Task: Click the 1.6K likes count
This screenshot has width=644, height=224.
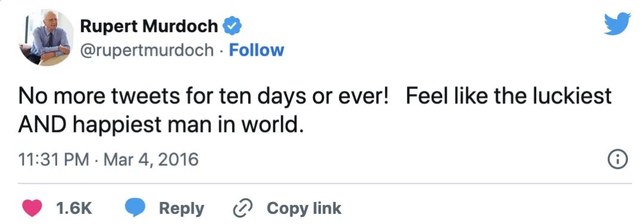Action: (74, 208)
